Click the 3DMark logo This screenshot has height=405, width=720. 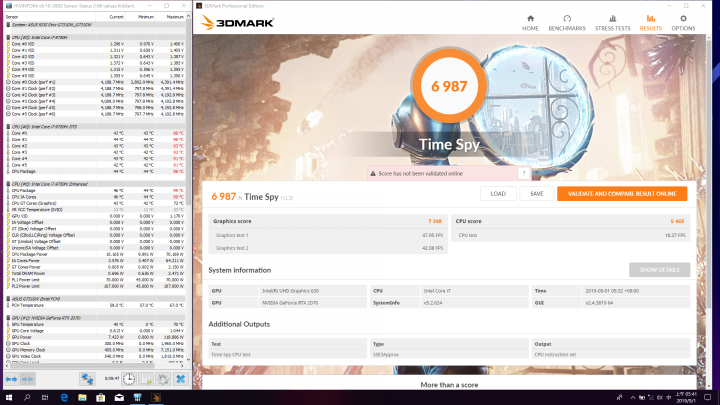[x=237, y=22]
